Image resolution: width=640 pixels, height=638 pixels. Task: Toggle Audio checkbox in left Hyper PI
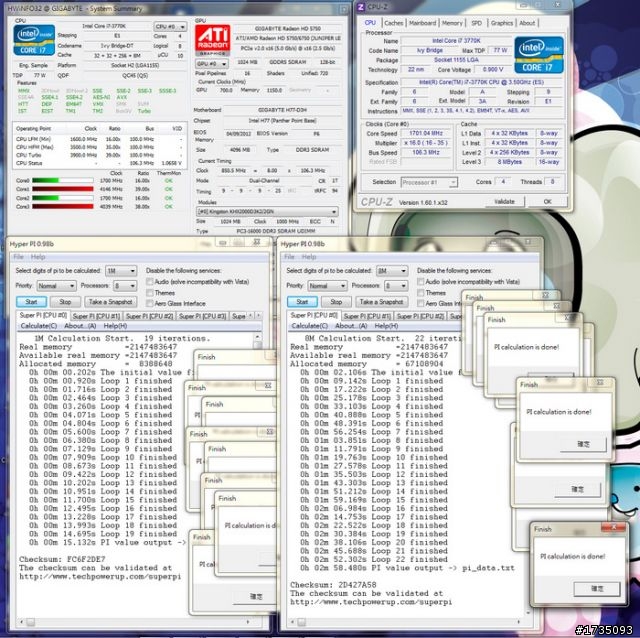pyautogui.click(x=150, y=282)
